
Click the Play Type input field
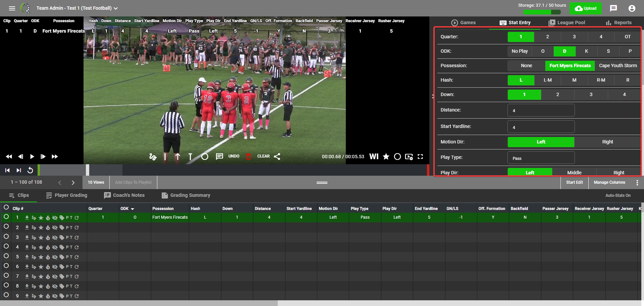click(541, 158)
